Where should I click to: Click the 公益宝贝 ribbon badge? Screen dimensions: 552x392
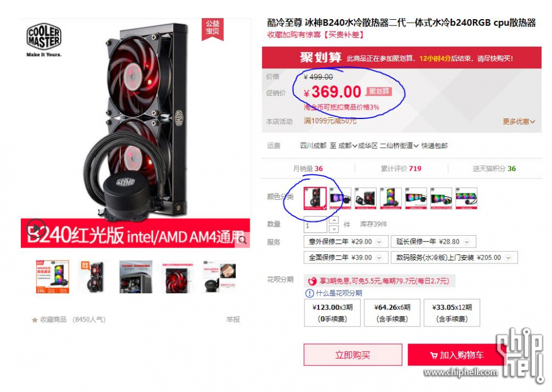point(213,29)
